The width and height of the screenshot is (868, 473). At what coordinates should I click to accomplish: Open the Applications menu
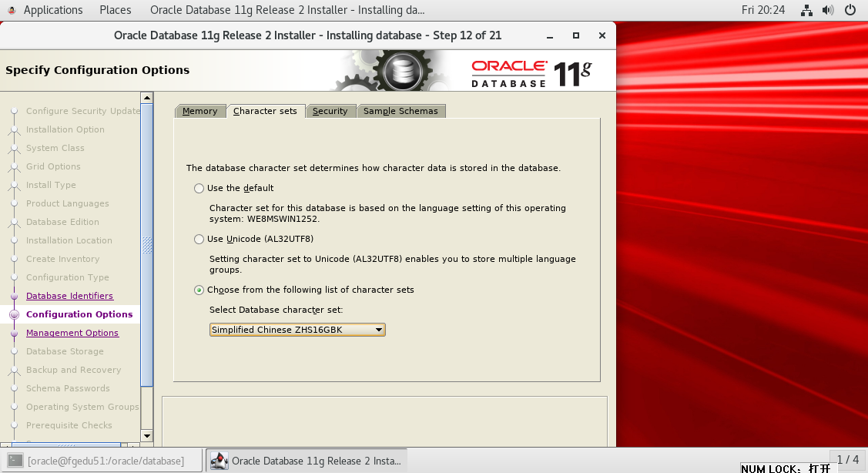(53, 10)
